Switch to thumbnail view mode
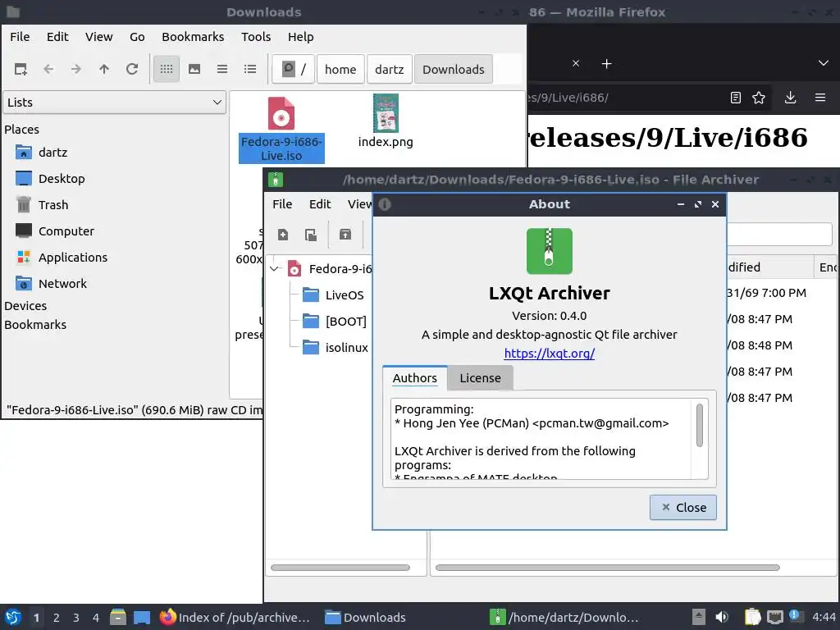This screenshot has height=630, width=840. [194, 69]
